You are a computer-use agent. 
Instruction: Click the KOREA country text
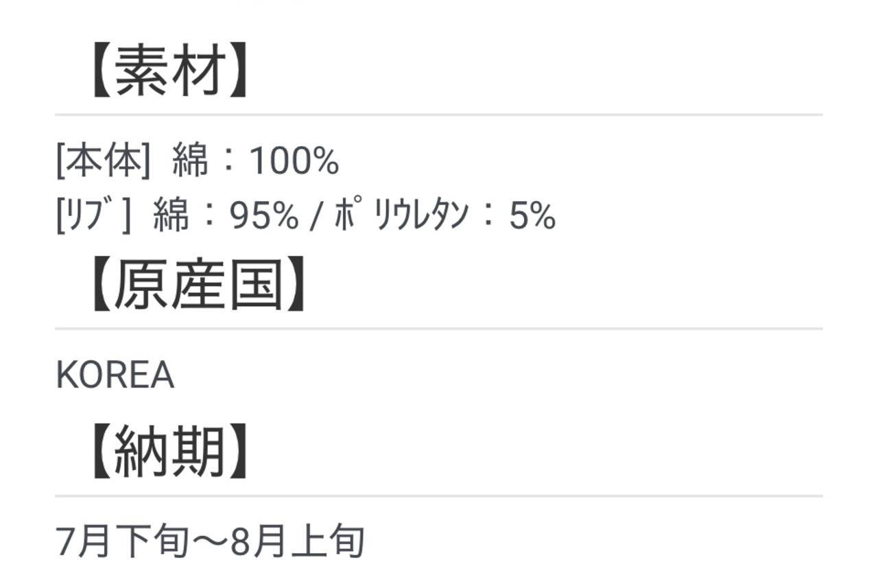(115, 376)
